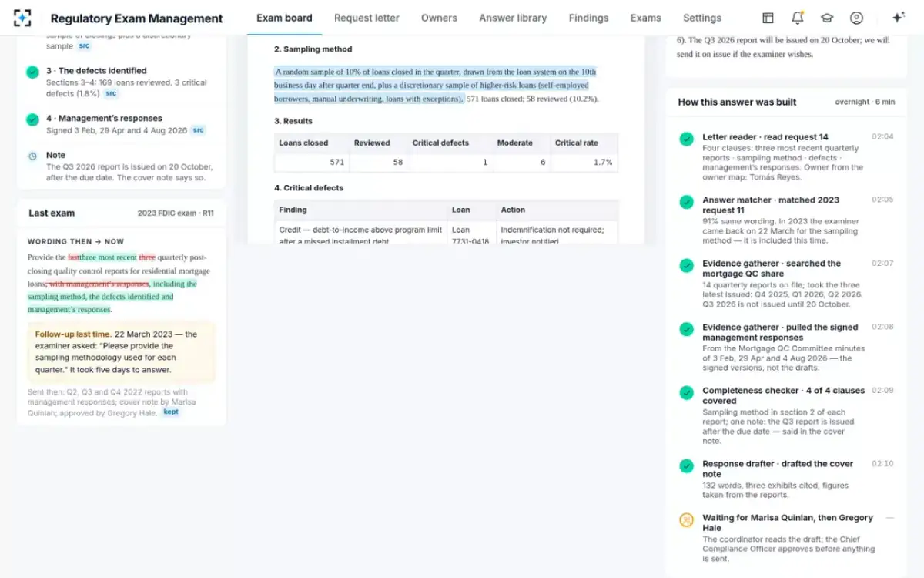Click check icon for Completeness checker step

point(686,392)
